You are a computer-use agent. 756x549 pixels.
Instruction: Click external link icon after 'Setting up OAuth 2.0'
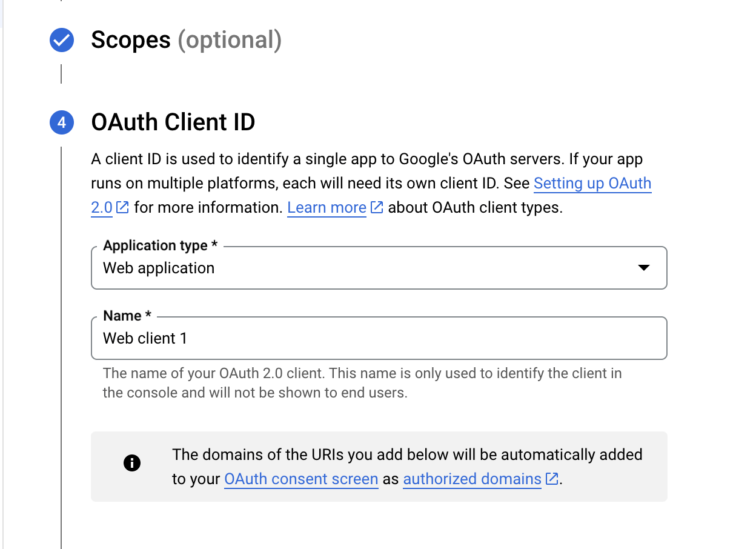pos(122,208)
